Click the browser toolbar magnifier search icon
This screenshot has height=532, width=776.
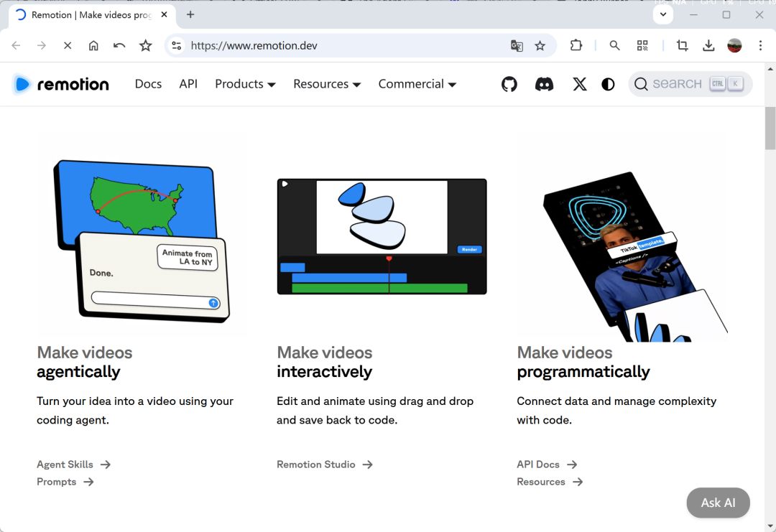click(614, 45)
